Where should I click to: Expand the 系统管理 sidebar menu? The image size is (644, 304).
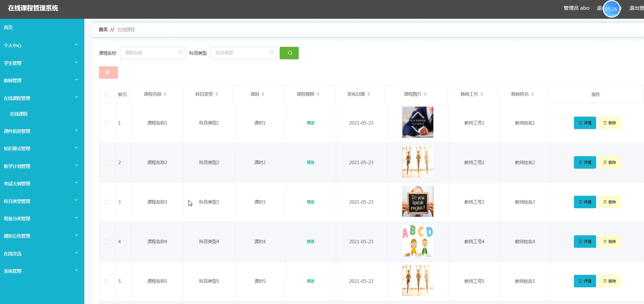point(42,271)
